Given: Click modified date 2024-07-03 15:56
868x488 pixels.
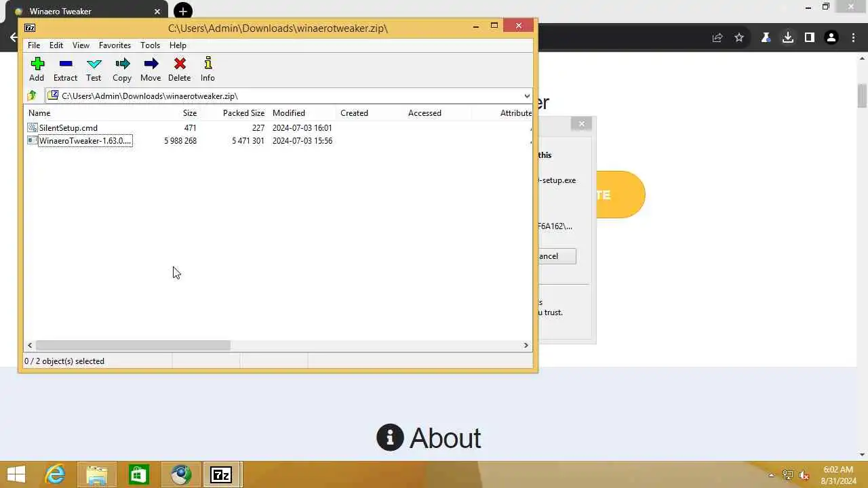Looking at the screenshot, I should tap(302, 141).
